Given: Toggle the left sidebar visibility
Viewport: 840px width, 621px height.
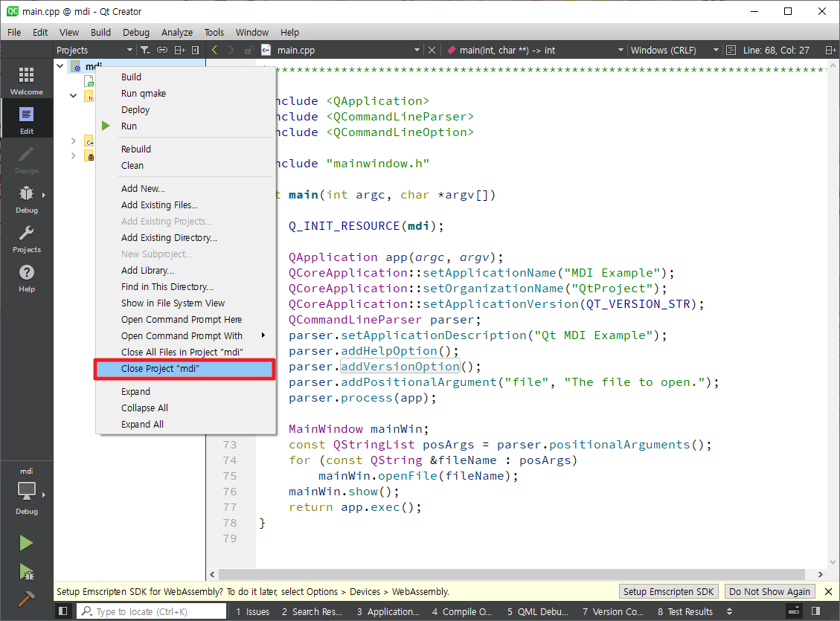Looking at the screenshot, I should click(62, 611).
